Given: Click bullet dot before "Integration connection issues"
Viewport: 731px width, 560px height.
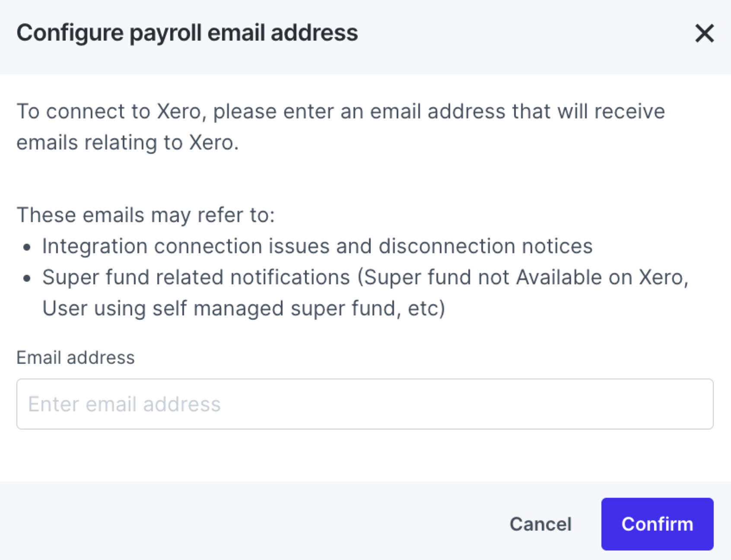Looking at the screenshot, I should (x=27, y=248).
